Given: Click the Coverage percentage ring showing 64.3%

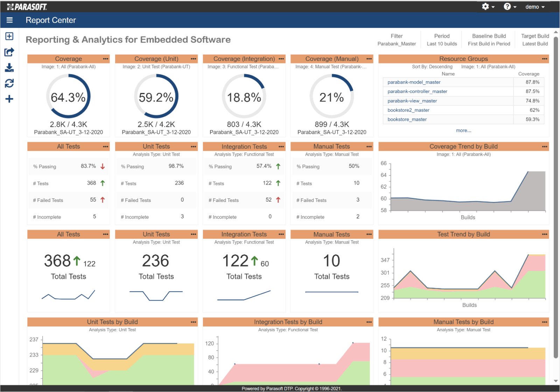Looking at the screenshot, I should 68,97.
